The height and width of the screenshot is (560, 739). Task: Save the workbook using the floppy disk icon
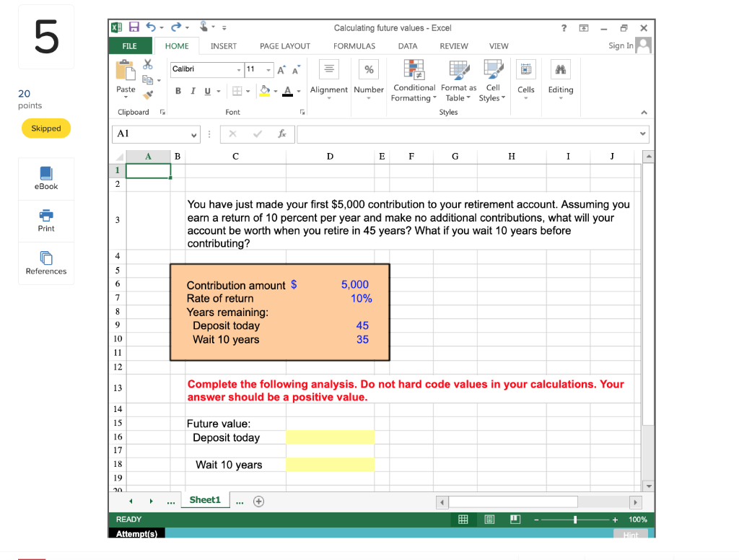point(134,27)
